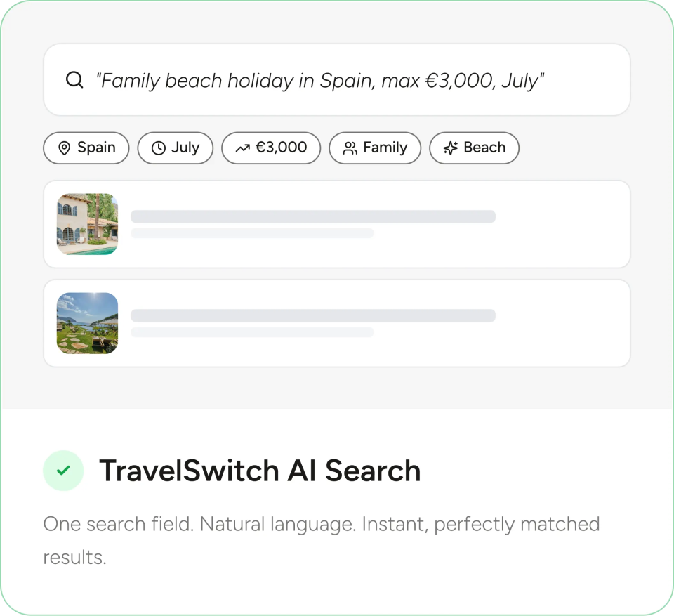Click the sparkle icon on Beach chip
The height and width of the screenshot is (616, 674).
tap(451, 148)
